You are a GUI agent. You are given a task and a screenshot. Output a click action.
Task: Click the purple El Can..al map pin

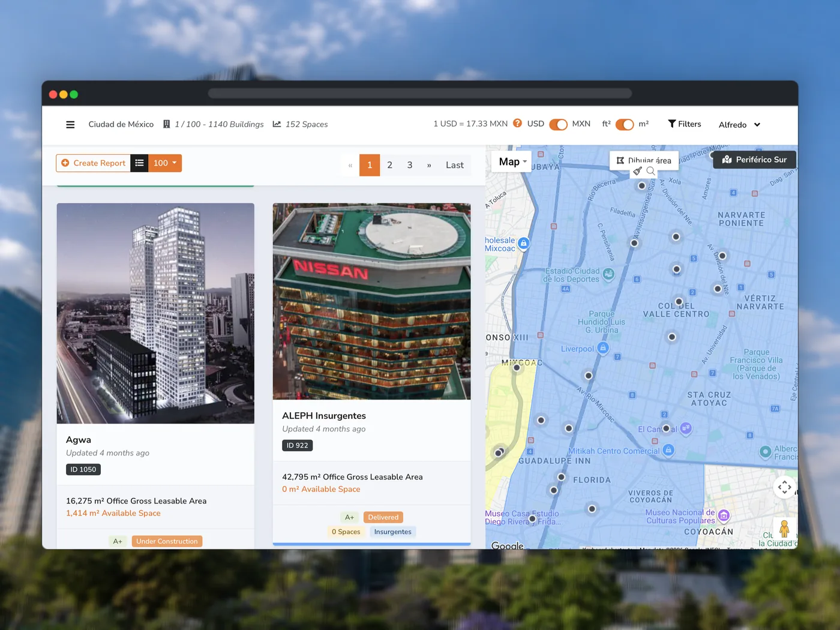pyautogui.click(x=686, y=428)
